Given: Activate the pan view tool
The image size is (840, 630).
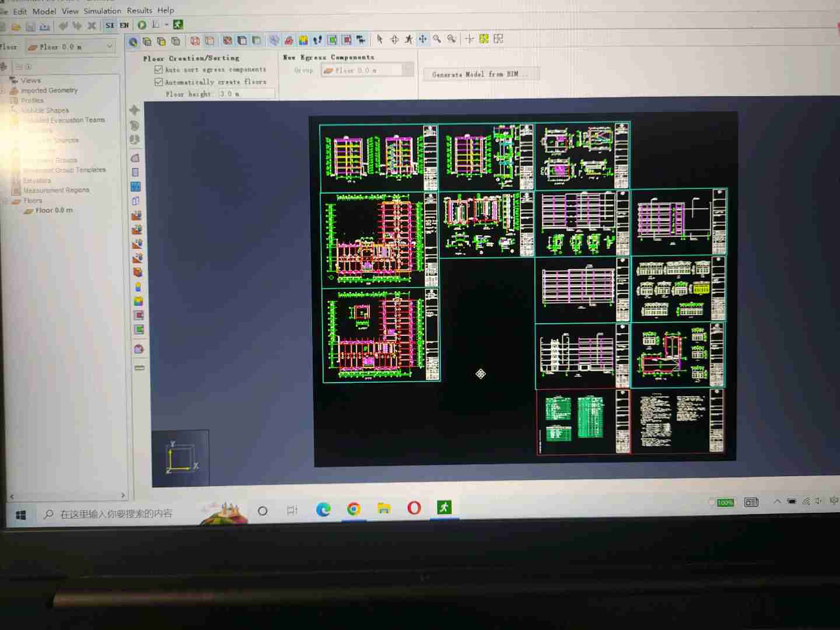Looking at the screenshot, I should pos(422,39).
